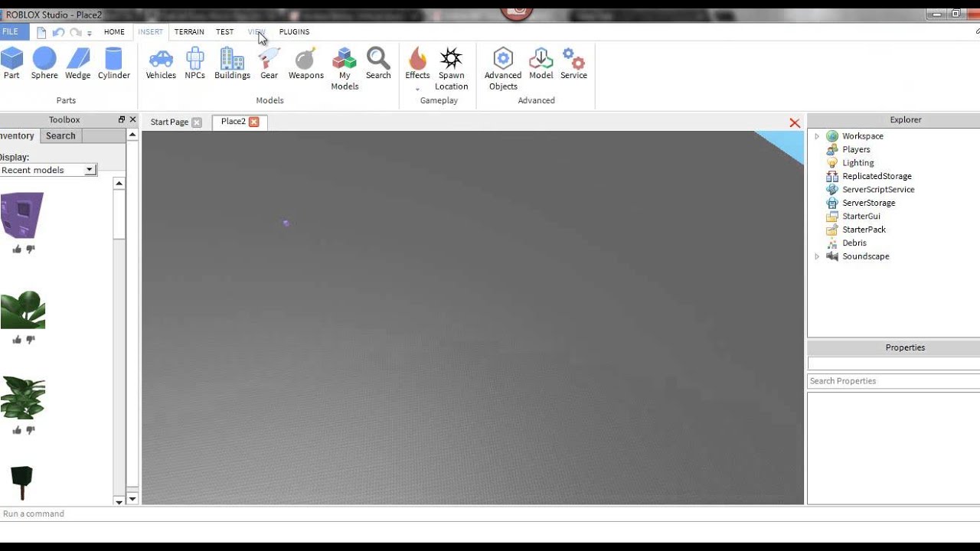Viewport: 980px width, 551px height.
Task: Click the new file icon in quick access bar
Action: (41, 32)
